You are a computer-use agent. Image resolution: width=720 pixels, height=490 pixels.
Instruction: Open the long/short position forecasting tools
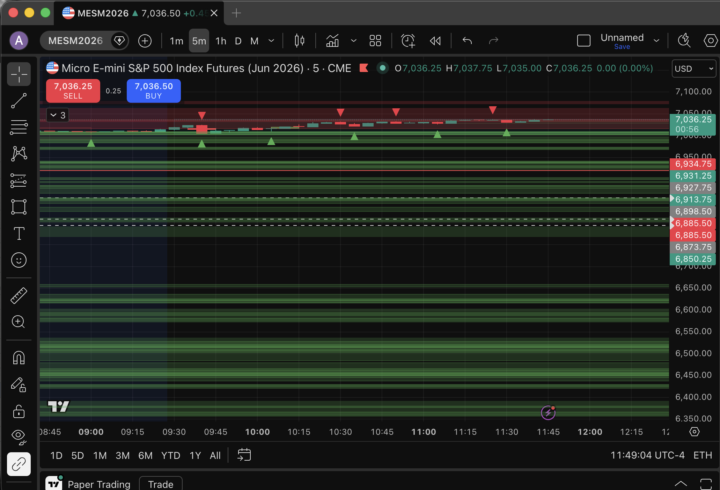19,180
